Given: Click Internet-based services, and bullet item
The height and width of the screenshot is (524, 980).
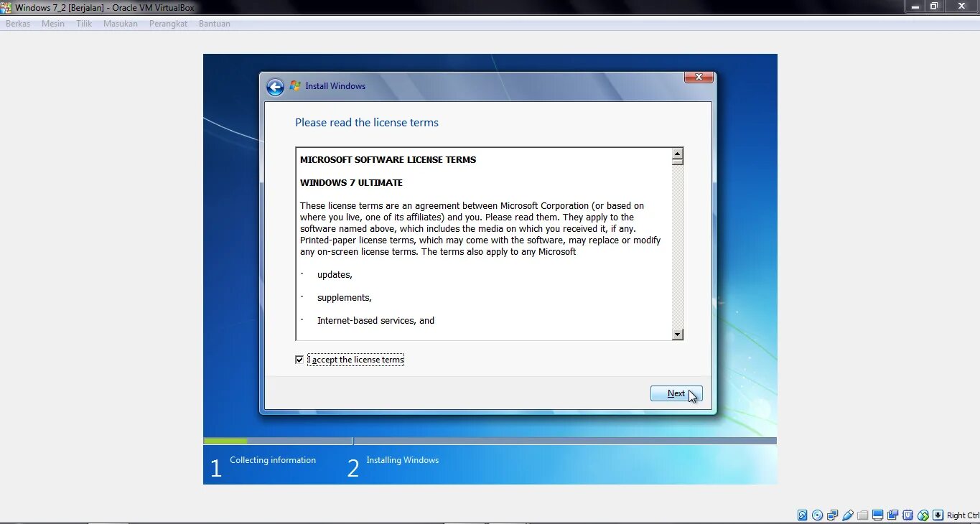Looking at the screenshot, I should [x=376, y=321].
